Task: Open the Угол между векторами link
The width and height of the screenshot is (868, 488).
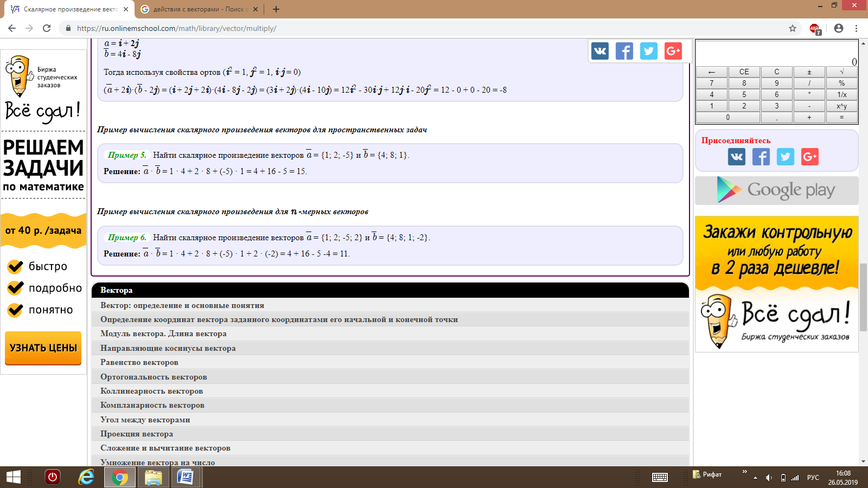Action: click(145, 420)
